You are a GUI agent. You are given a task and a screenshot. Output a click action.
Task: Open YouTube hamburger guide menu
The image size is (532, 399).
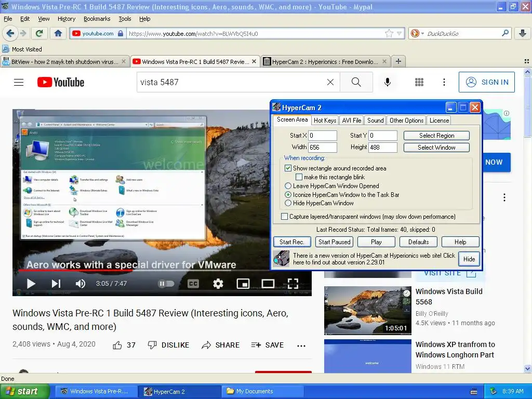point(19,82)
